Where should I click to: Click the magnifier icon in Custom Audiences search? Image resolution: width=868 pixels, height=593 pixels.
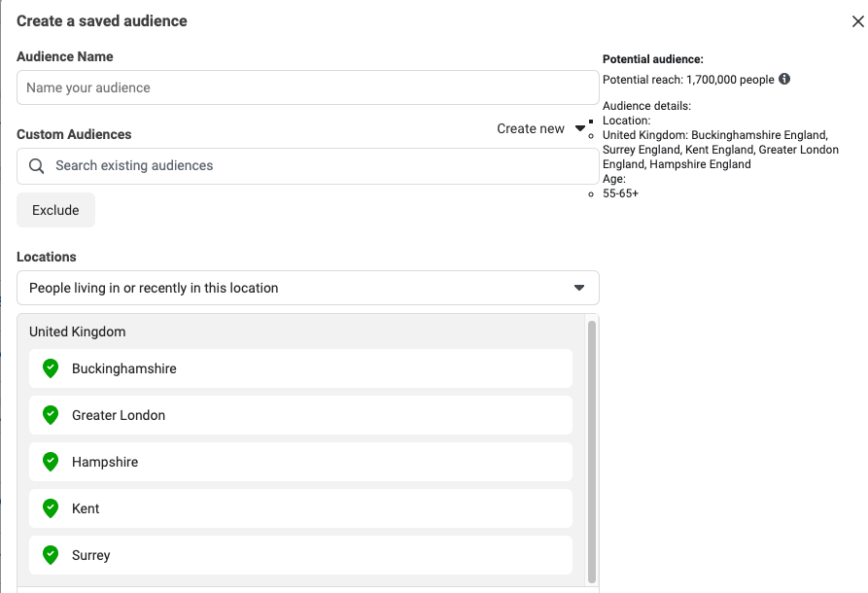37,165
